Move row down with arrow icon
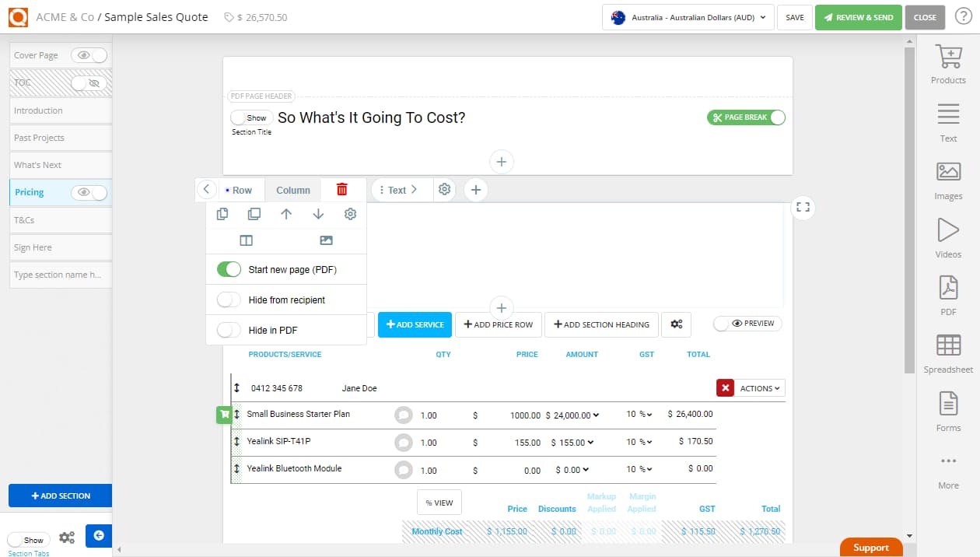The width and height of the screenshot is (980, 557). (x=318, y=214)
